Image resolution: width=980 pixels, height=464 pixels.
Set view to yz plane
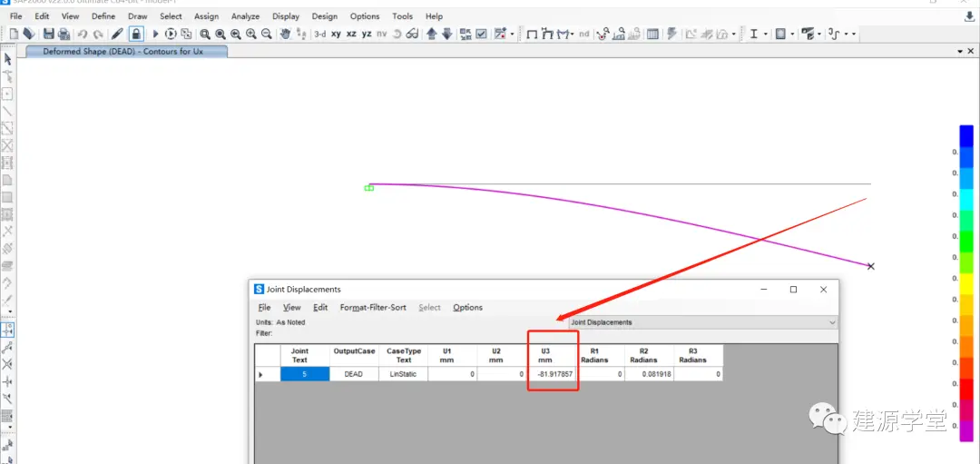[367, 35]
